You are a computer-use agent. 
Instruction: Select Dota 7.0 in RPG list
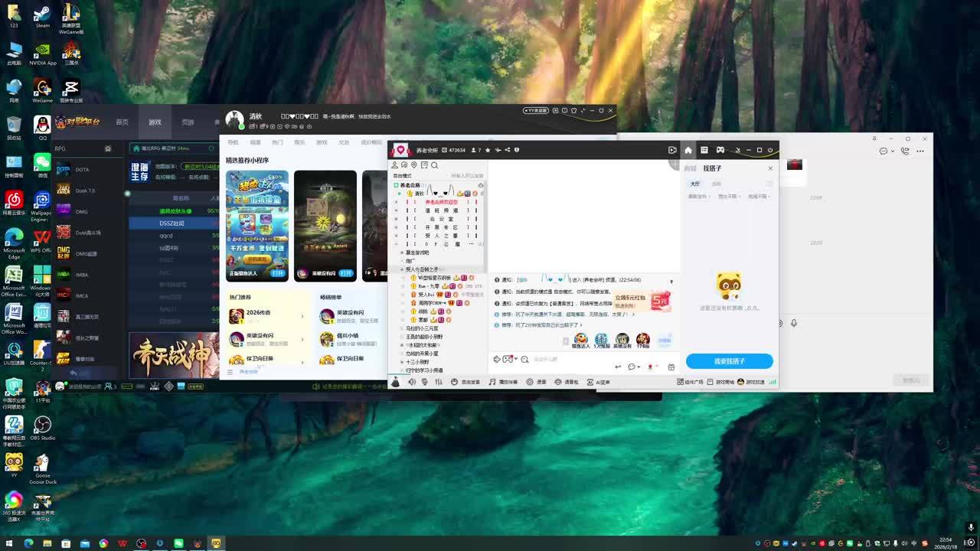[87, 191]
